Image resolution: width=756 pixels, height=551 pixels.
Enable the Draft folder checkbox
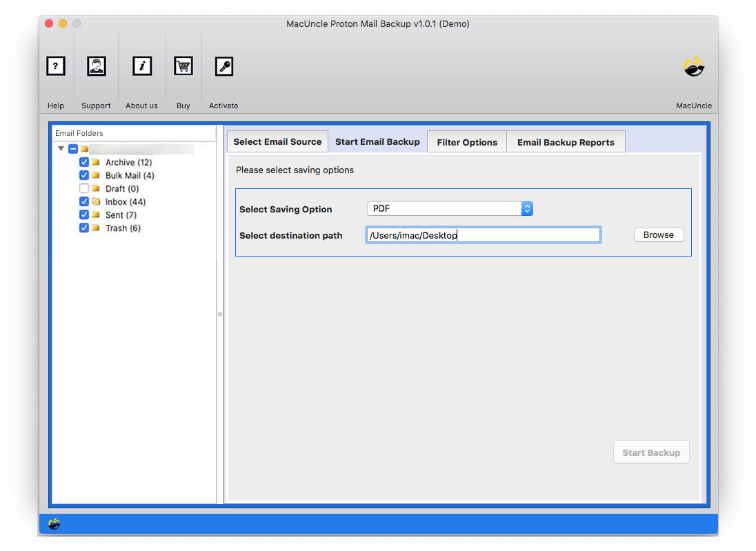pyautogui.click(x=83, y=188)
